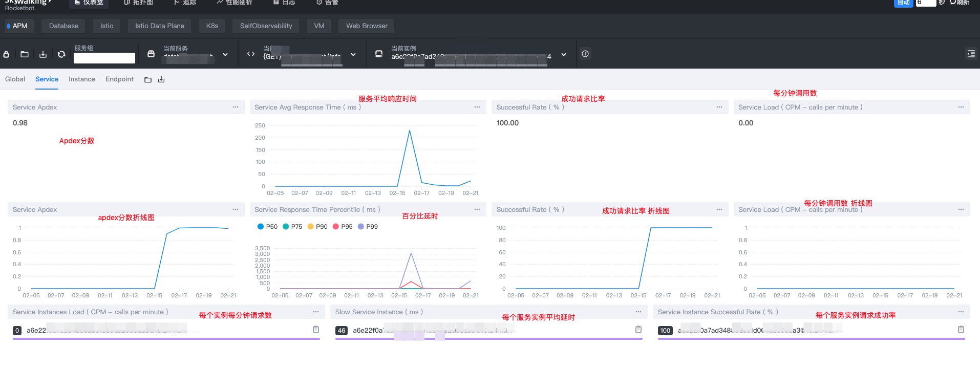Toggle the P75 legend series
The image size is (980, 368).
click(292, 227)
